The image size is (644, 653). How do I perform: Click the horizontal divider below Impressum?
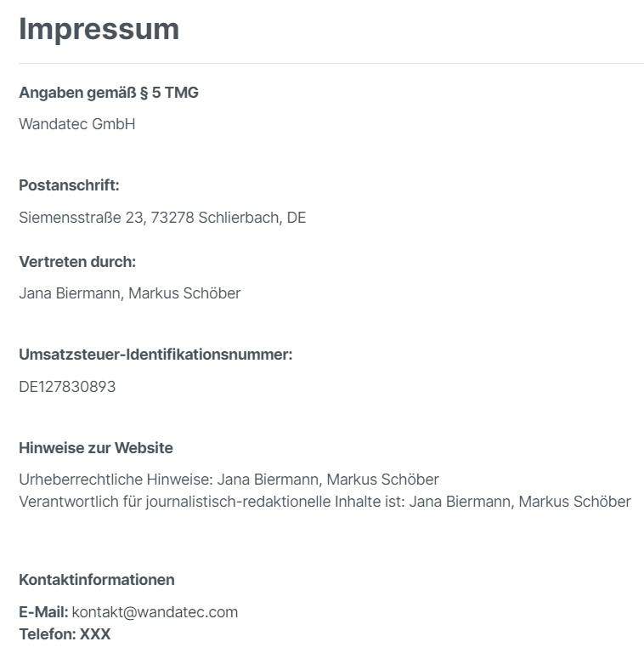331,63
